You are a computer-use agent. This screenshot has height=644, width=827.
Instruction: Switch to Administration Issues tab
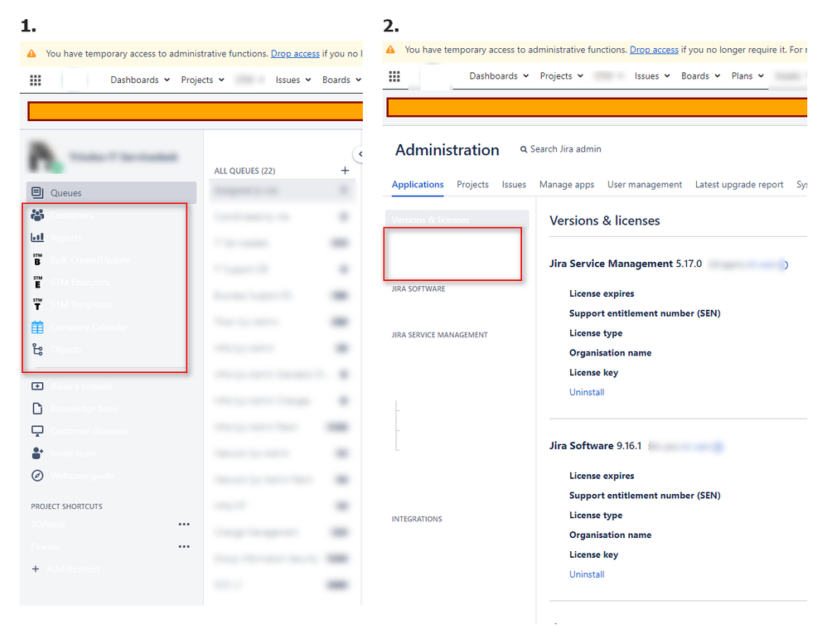(514, 185)
